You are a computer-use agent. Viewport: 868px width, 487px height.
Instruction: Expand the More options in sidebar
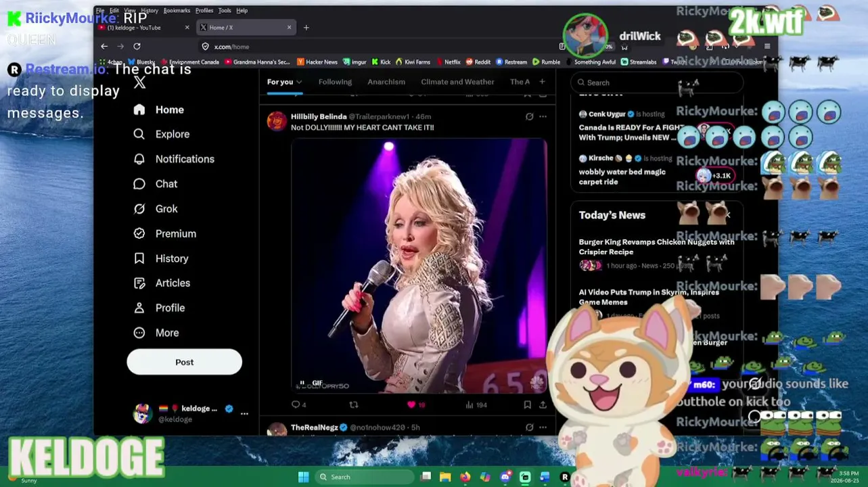tap(156, 333)
